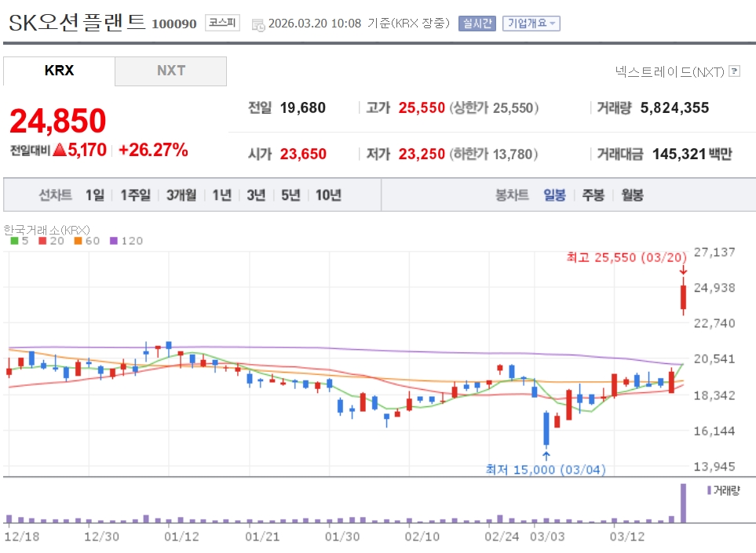The width and height of the screenshot is (756, 553).
Task: Select the 1주일 line chart period
Action: [136, 195]
